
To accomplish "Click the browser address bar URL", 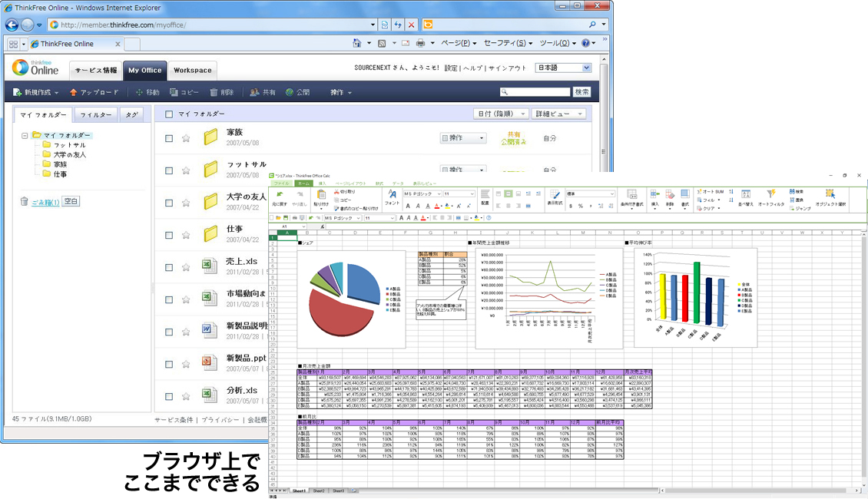I will point(123,25).
